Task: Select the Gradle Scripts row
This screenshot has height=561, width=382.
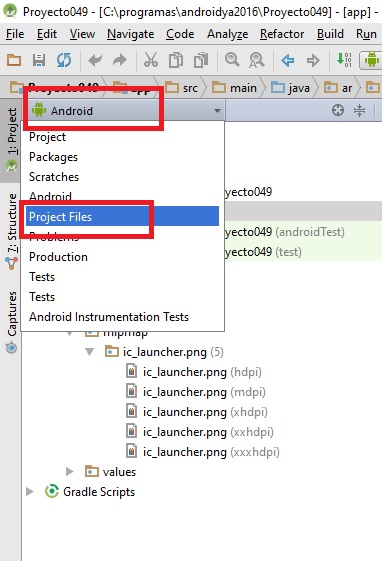Action: click(89, 492)
